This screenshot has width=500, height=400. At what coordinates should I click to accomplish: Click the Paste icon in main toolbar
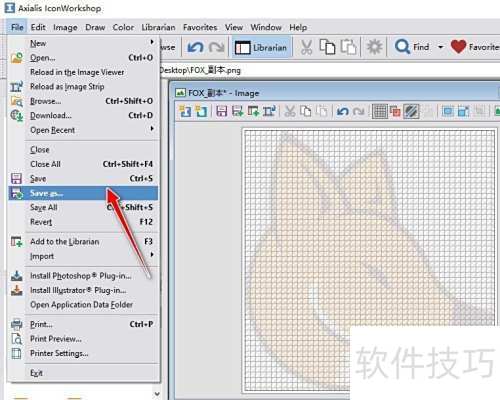(348, 47)
